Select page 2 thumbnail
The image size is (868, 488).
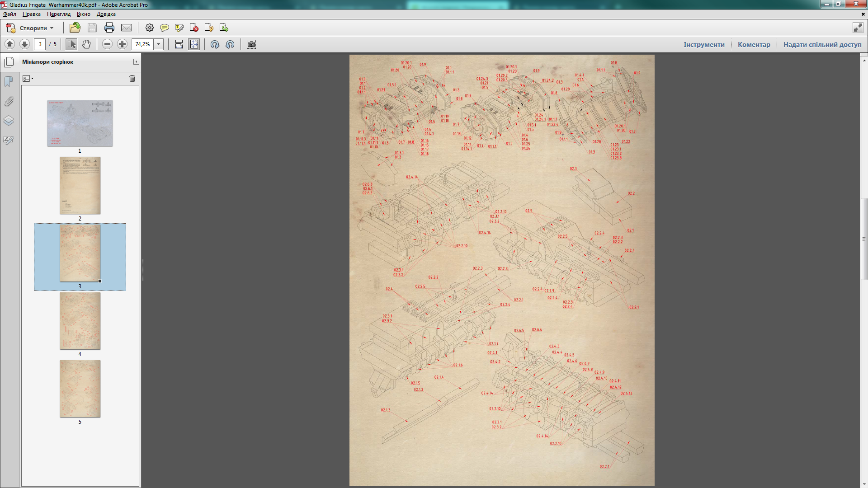(80, 185)
